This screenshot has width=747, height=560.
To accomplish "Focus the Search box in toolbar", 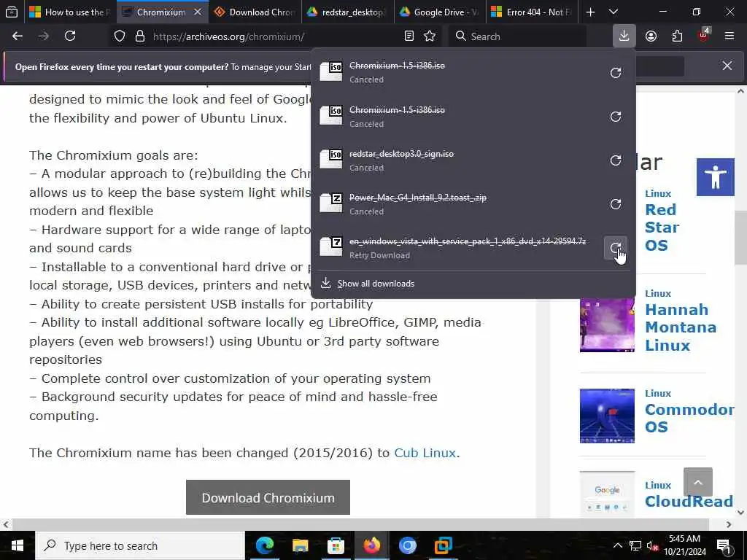I will (x=517, y=36).
